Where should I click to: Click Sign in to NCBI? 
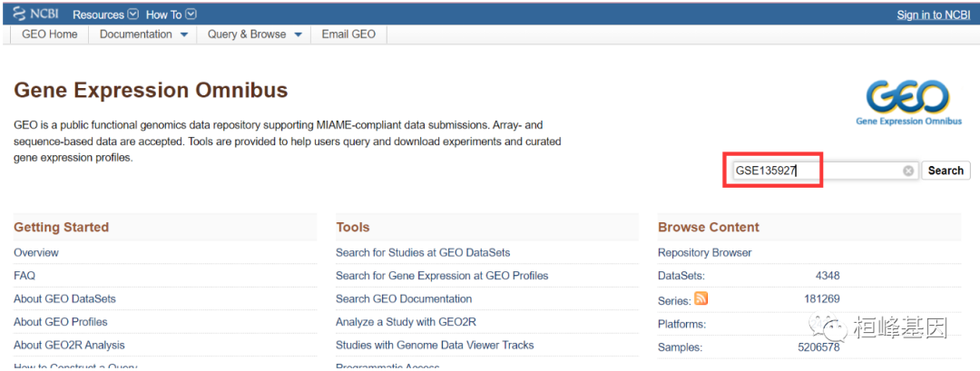933,15
